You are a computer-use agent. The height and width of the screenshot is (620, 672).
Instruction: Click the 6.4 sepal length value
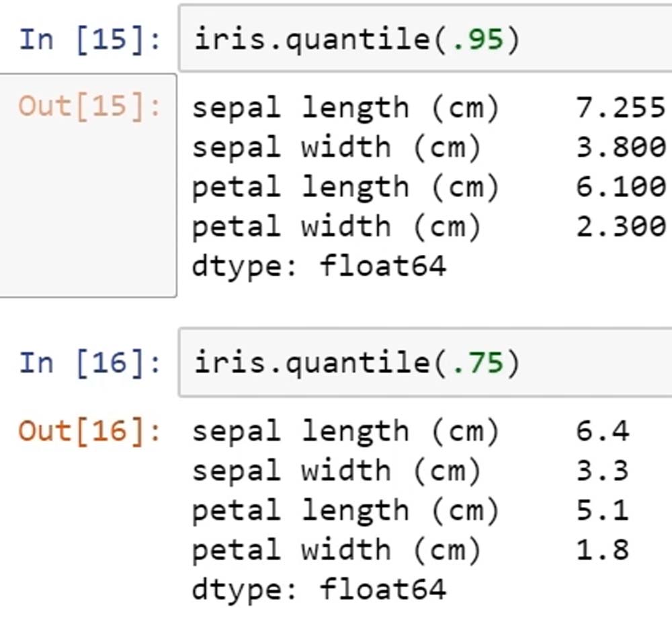[x=602, y=431]
